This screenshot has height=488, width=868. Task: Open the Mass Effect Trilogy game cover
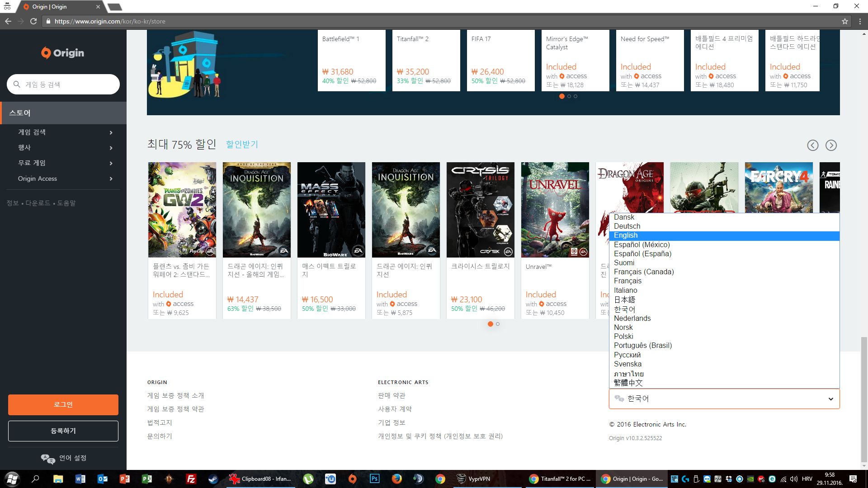pos(331,210)
